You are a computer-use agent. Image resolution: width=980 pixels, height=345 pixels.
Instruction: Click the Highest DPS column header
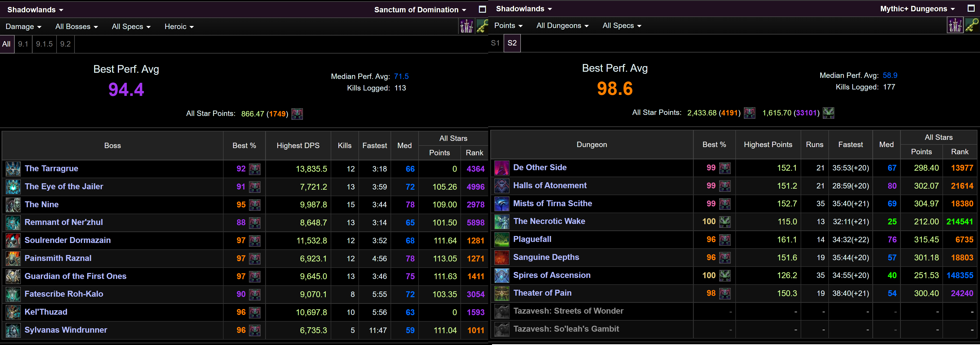(298, 146)
